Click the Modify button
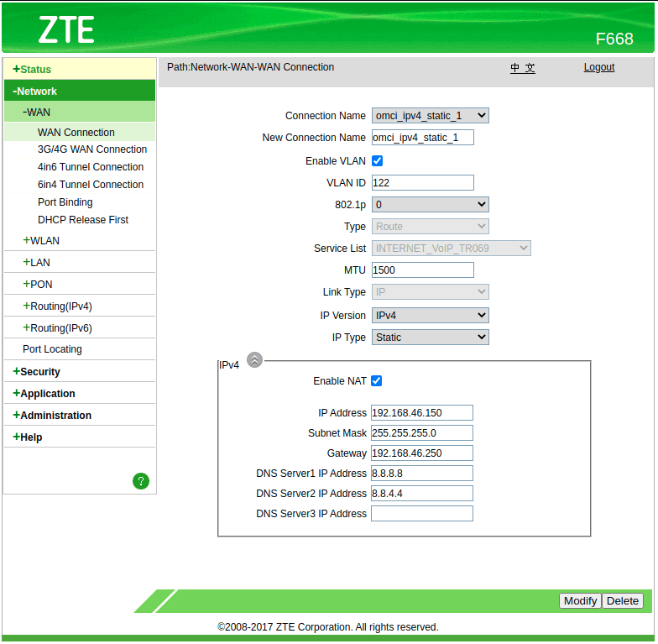 [x=580, y=600]
